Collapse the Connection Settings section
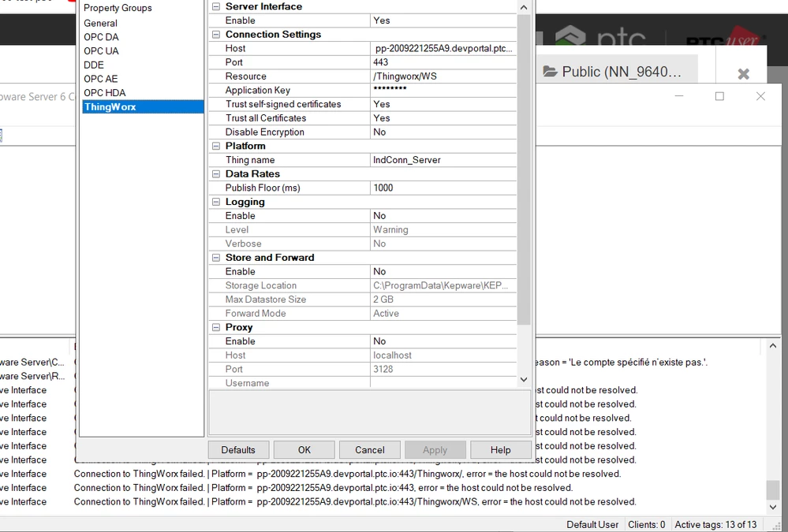 [x=216, y=35]
